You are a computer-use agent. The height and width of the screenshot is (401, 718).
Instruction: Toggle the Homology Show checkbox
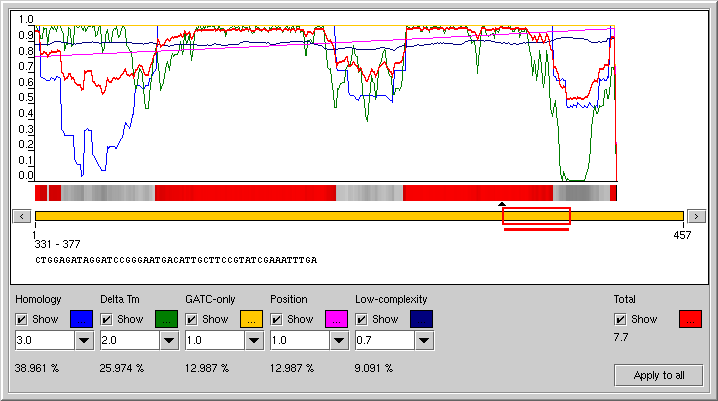pos(21,319)
